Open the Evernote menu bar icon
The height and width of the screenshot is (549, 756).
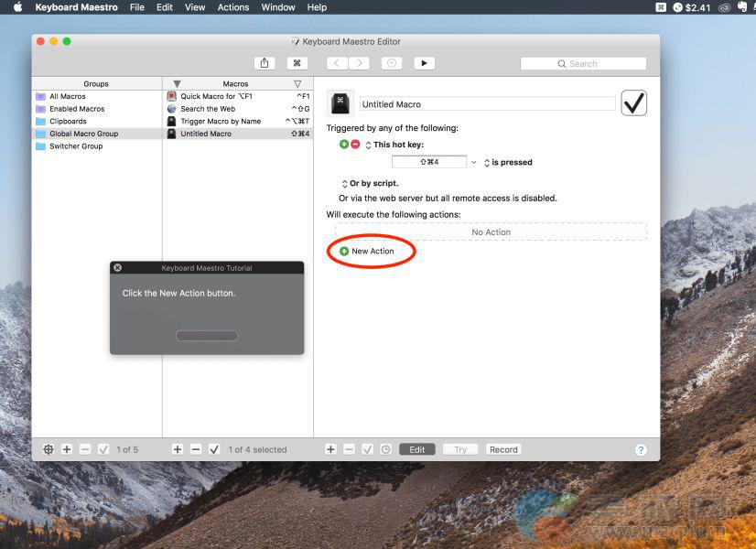tap(742, 7)
